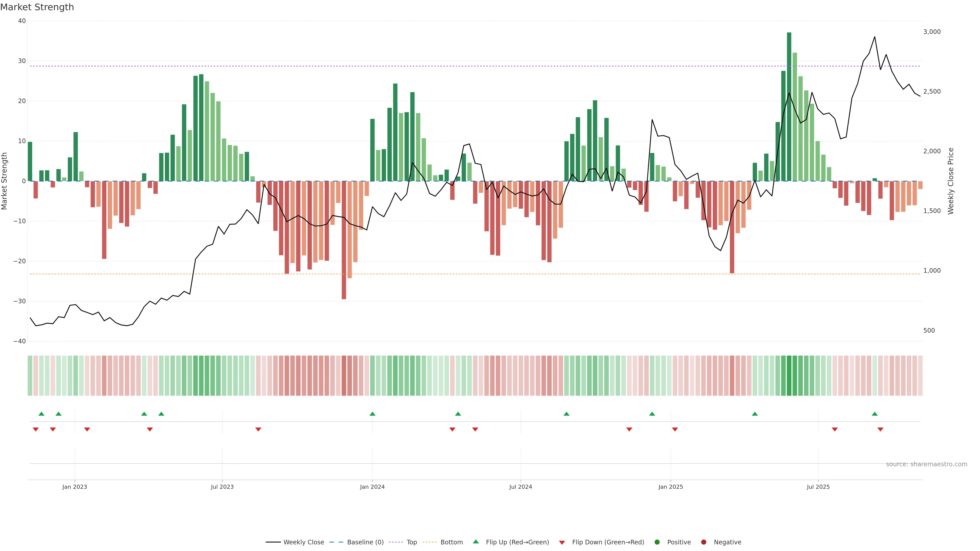The width and height of the screenshot is (980, 551).
Task: Click the Market Strength chart title
Action: [x=37, y=7]
